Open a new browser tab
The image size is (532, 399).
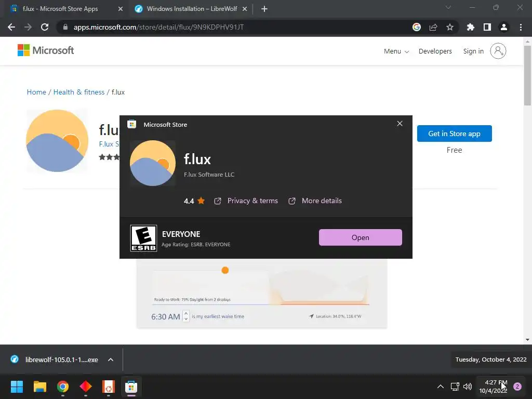[264, 9]
